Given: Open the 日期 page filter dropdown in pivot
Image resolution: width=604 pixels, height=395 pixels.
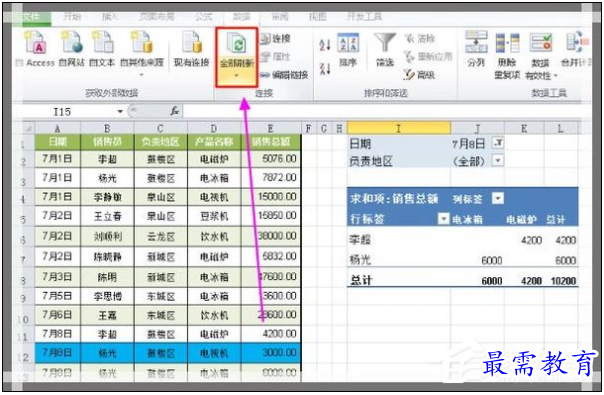Looking at the screenshot, I should click(498, 143).
